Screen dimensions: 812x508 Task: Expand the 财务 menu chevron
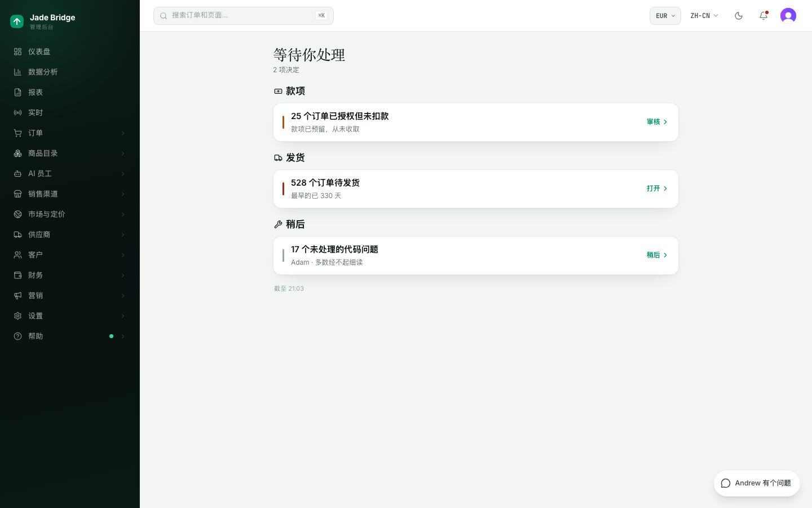pyautogui.click(x=122, y=275)
